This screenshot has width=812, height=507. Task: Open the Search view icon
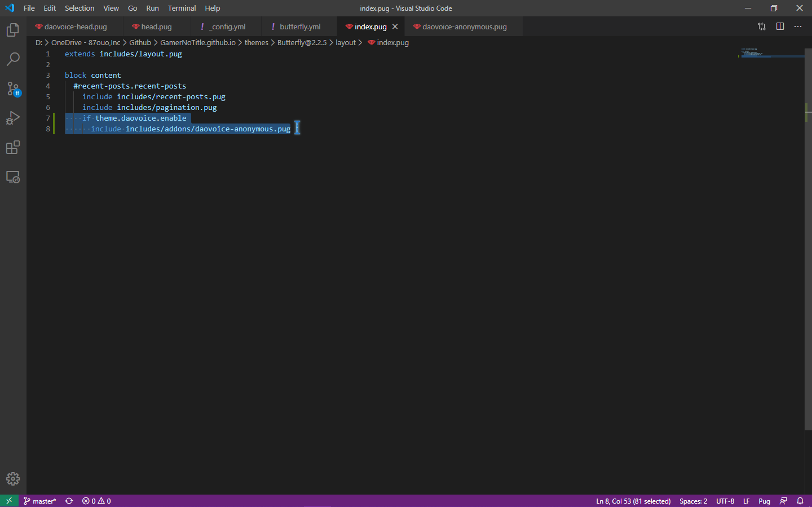tap(12, 59)
